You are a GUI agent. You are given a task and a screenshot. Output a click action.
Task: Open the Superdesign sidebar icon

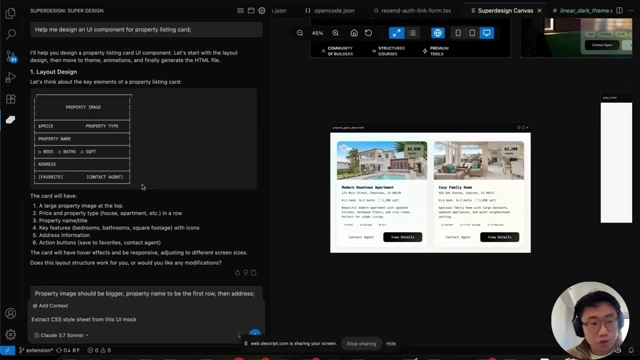(11, 120)
